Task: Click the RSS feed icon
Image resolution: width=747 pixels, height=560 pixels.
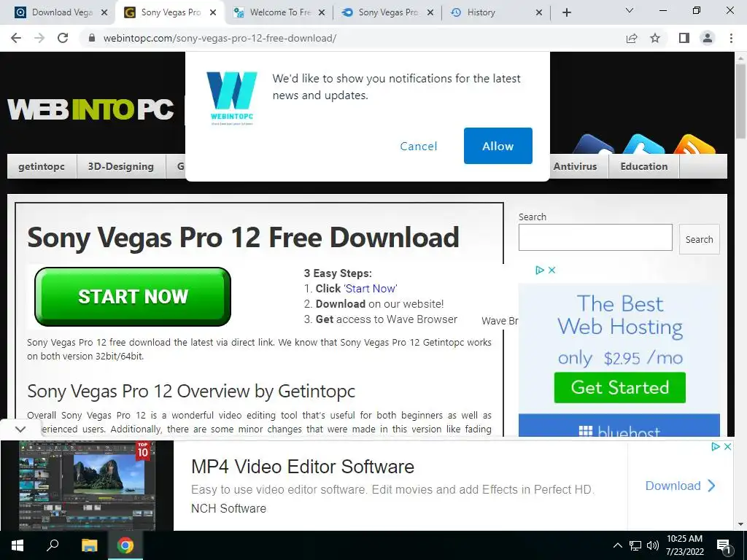Action: pos(694,144)
